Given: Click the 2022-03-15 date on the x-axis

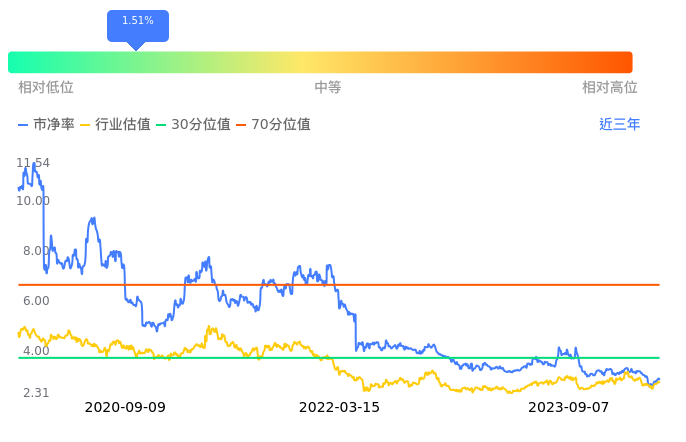Looking at the screenshot, I should coord(340,408).
